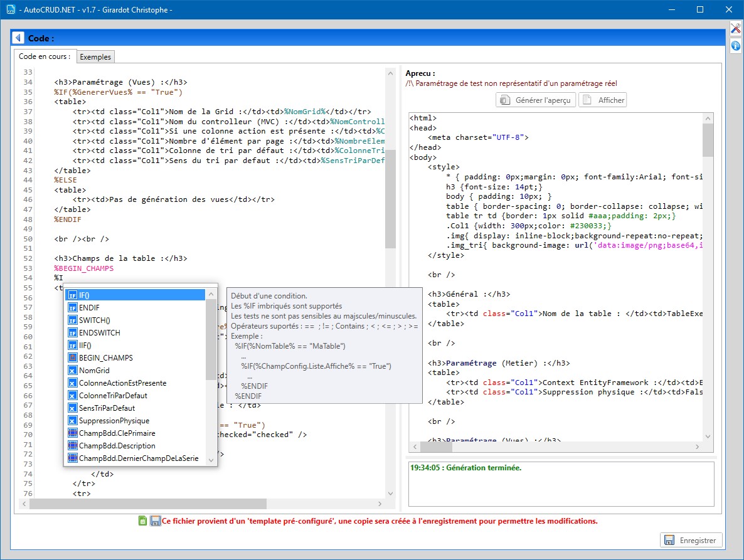Place cursor on line 54 with %I

click(58, 278)
